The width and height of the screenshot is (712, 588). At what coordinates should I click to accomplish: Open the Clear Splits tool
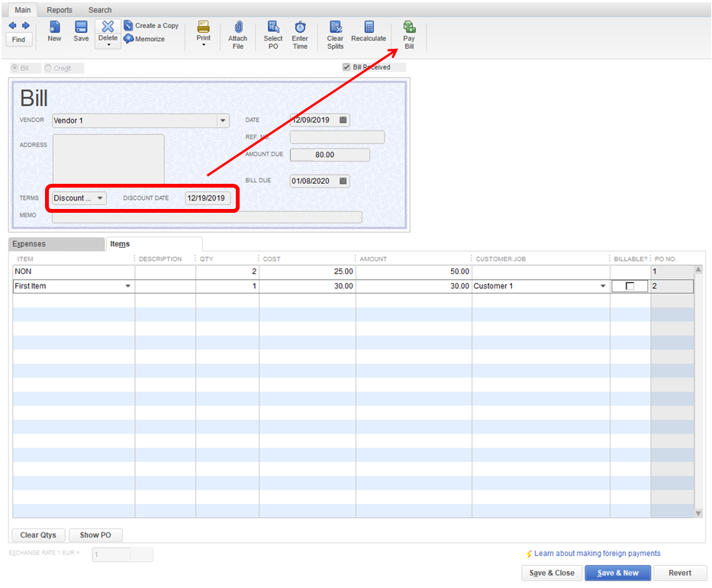(x=335, y=35)
